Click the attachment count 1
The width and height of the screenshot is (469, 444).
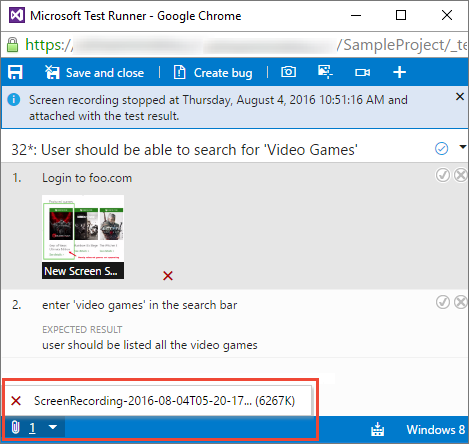coord(32,428)
